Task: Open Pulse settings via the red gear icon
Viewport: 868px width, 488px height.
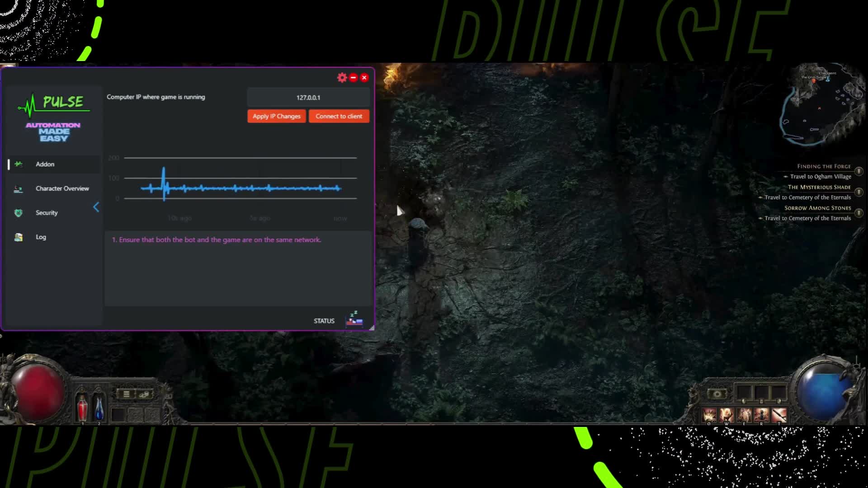Action: [x=342, y=77]
